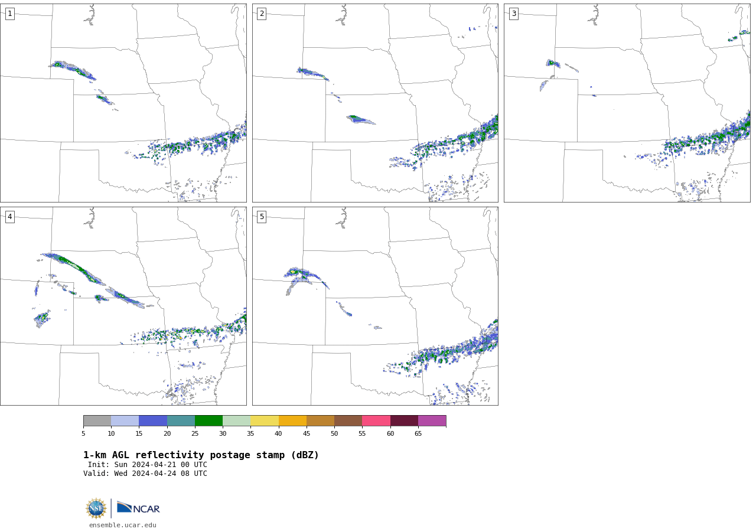Click the dark green 25-30 dBZ swatch
This screenshot has width=756, height=532.
[208, 421]
